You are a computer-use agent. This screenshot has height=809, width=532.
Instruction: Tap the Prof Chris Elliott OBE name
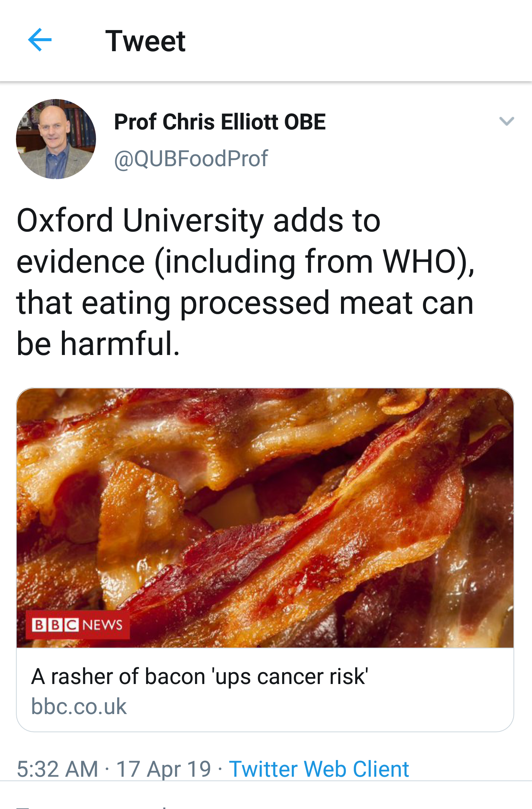pos(220,122)
